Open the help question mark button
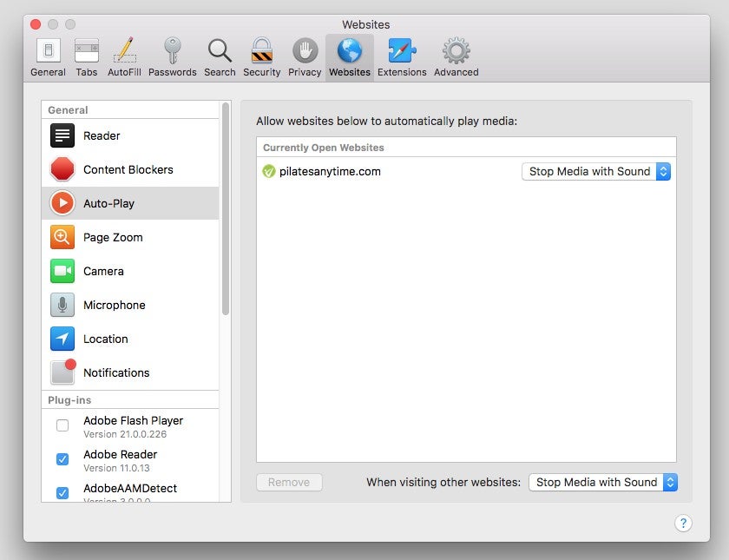 pyautogui.click(x=683, y=523)
